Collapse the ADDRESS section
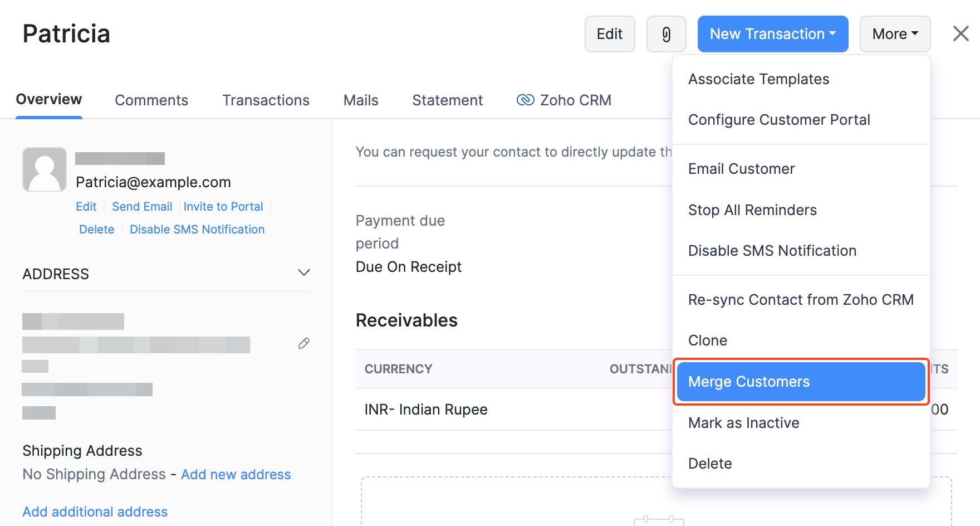980x526 pixels. click(x=303, y=272)
